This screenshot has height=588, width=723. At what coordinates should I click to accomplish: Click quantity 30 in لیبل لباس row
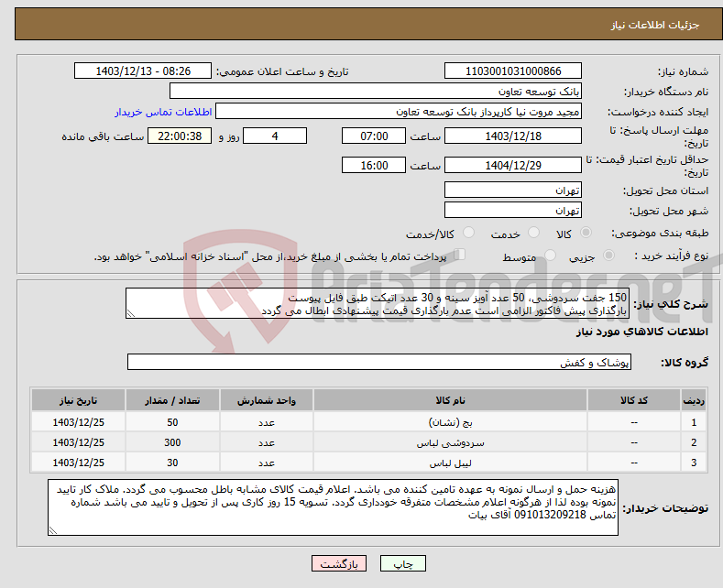click(x=172, y=463)
